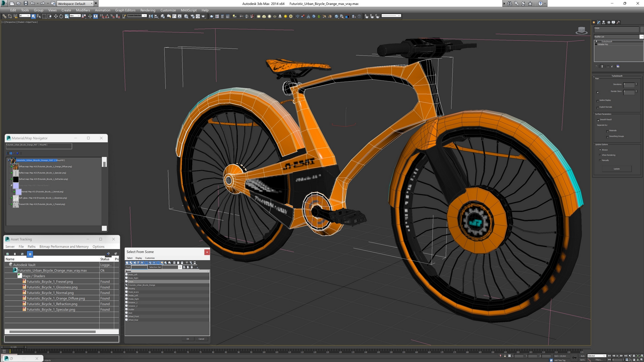This screenshot has height=362, width=644.
Task: Click the Select and Rotate tool
Action: point(61,16)
